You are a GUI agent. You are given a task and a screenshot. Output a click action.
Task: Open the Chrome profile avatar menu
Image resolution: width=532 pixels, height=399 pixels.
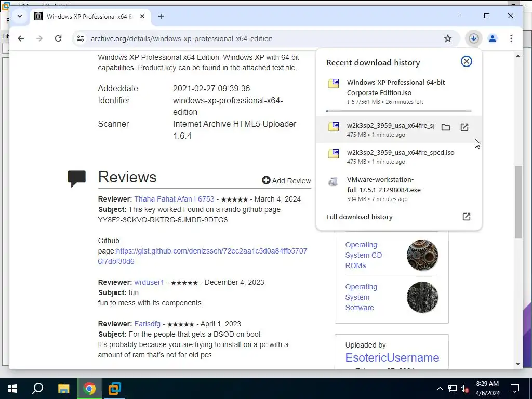click(x=493, y=38)
